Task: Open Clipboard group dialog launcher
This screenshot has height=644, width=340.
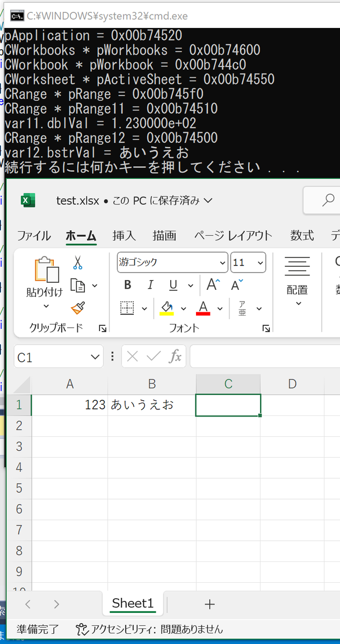Action: coord(103,328)
